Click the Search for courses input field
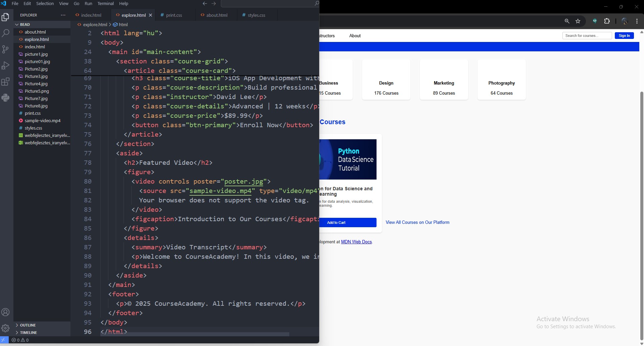 [587, 36]
